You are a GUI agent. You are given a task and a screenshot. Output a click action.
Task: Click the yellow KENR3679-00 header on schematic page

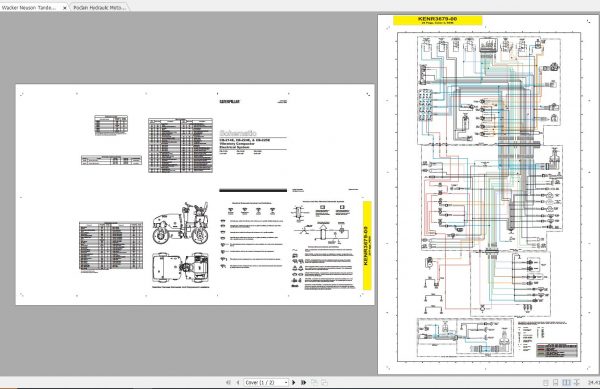(x=437, y=20)
